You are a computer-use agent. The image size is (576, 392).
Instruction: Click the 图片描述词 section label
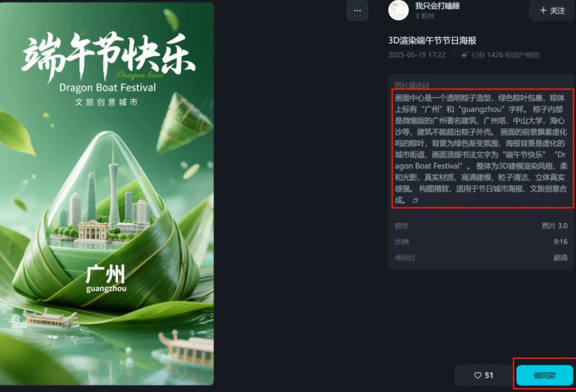pos(412,85)
